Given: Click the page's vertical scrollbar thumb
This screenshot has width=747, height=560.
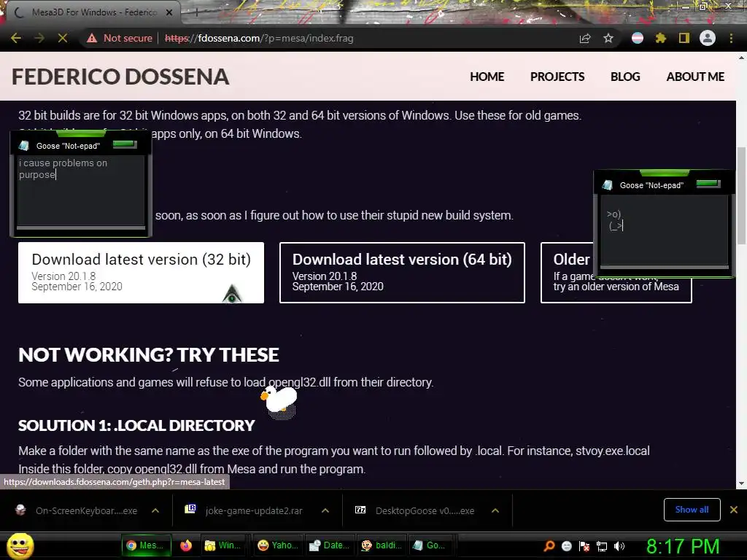Looking at the screenshot, I should click(741, 195).
